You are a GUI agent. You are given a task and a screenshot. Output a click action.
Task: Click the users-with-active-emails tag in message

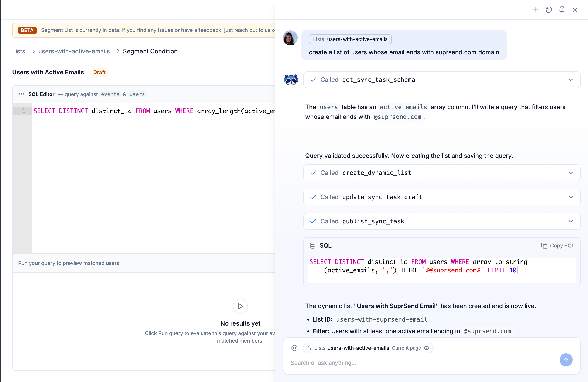coord(350,39)
